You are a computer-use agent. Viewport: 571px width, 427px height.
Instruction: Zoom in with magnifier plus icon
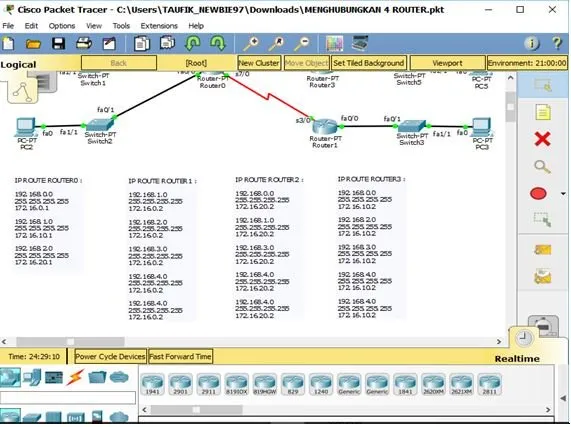tap(251, 44)
